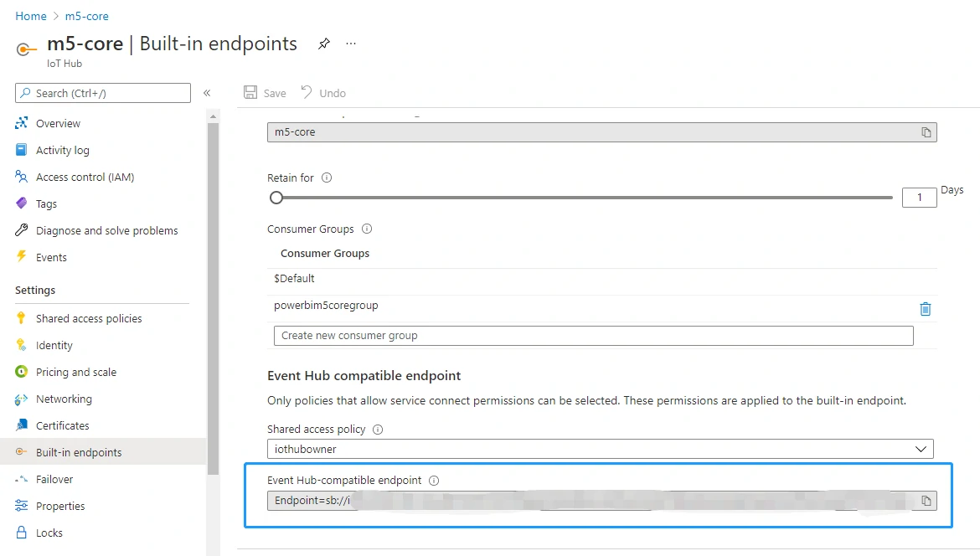Focus the Create new consumer group field
Screen dimensions: 980x556
click(x=593, y=336)
